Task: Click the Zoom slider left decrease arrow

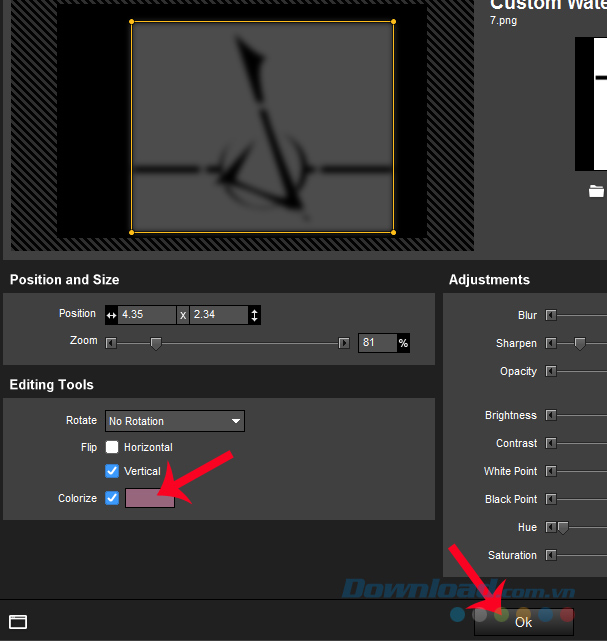Action: coord(111,343)
